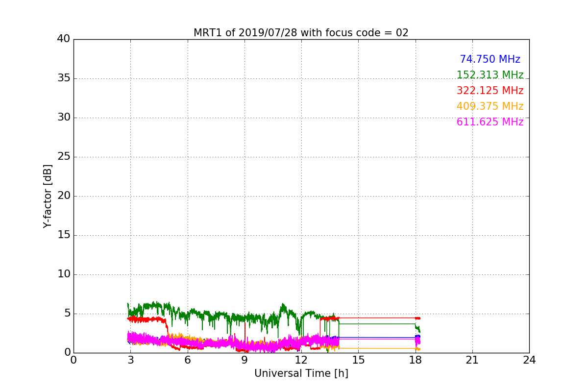This screenshot has height=392, width=588.
Task: Click the y-axis tick label 25
Action: (64, 157)
